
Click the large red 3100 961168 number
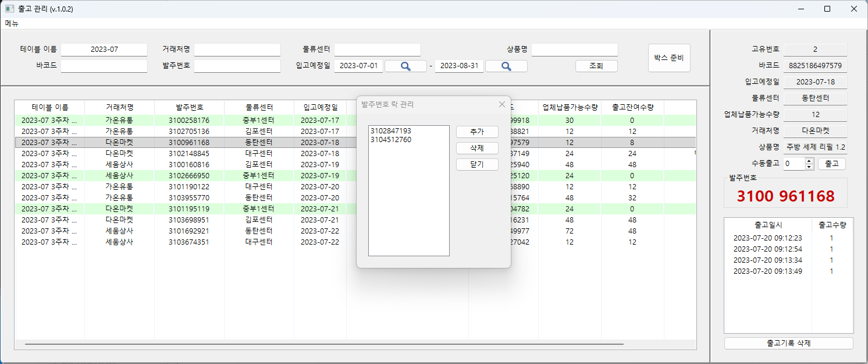(x=785, y=196)
